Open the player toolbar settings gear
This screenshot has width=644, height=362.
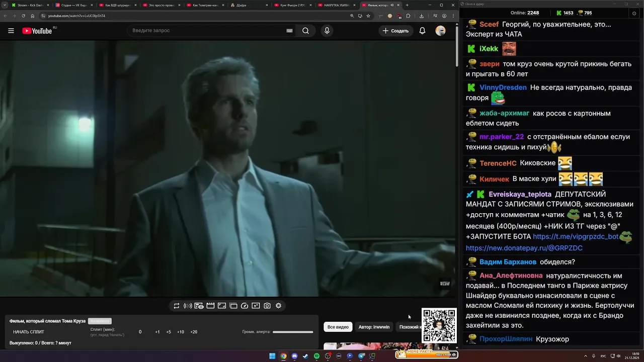tap(278, 306)
